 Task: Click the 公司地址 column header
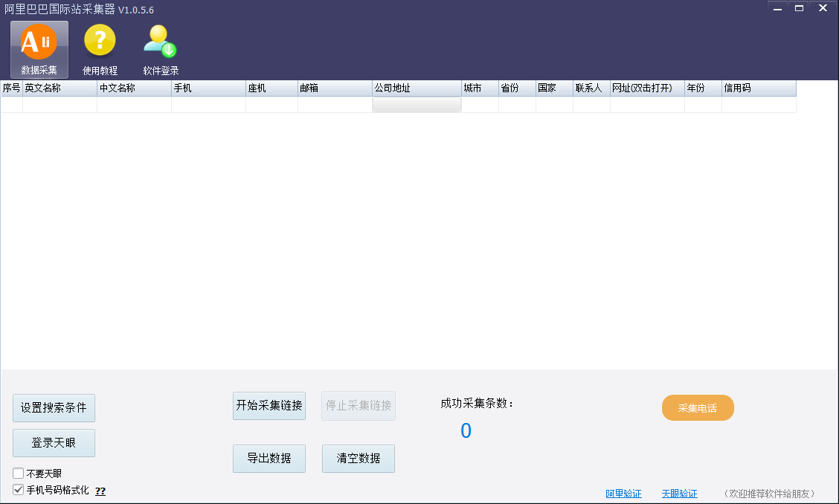tap(417, 88)
